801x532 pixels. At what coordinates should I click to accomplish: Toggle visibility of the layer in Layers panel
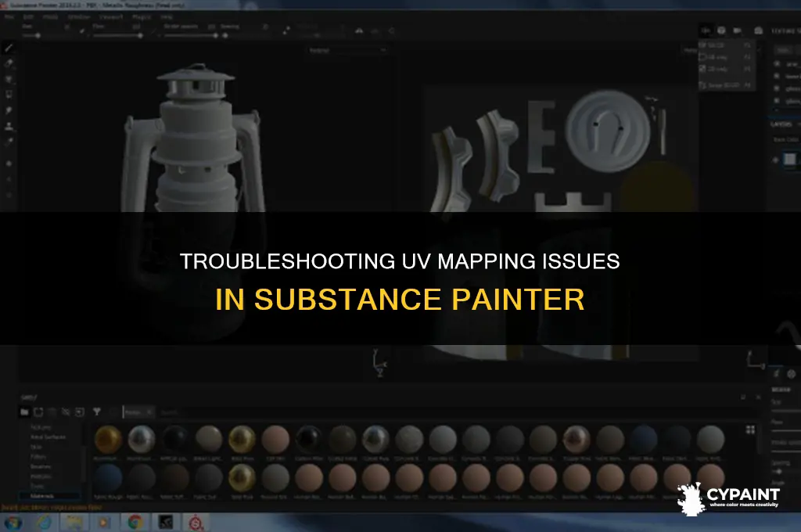pos(775,160)
